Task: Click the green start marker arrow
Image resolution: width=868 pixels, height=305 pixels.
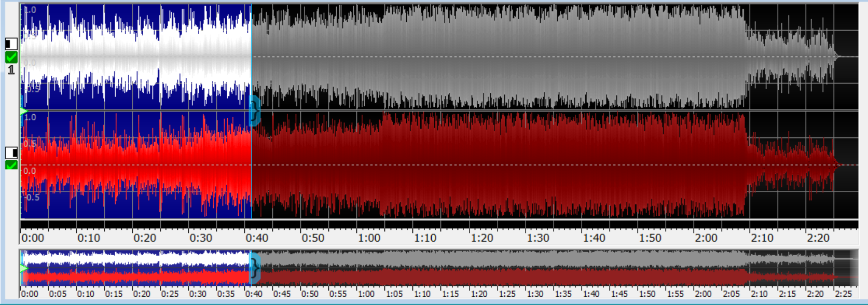Action: pyautogui.click(x=24, y=111)
